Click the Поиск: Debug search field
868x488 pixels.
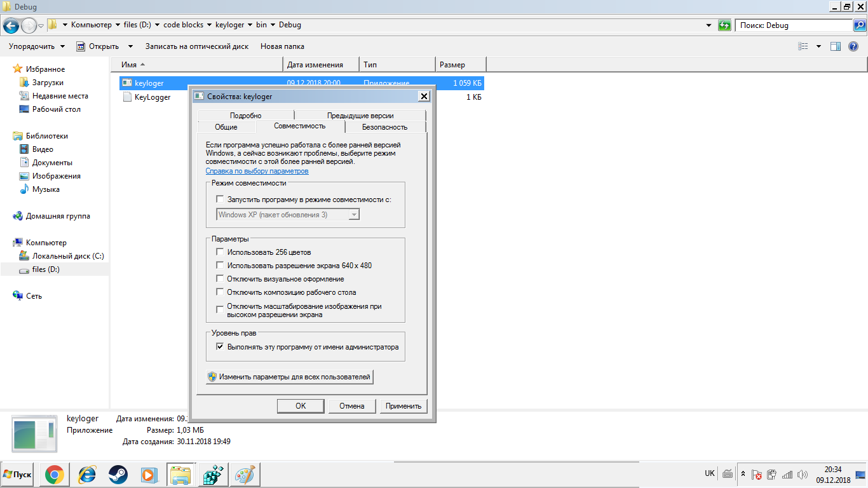(794, 25)
